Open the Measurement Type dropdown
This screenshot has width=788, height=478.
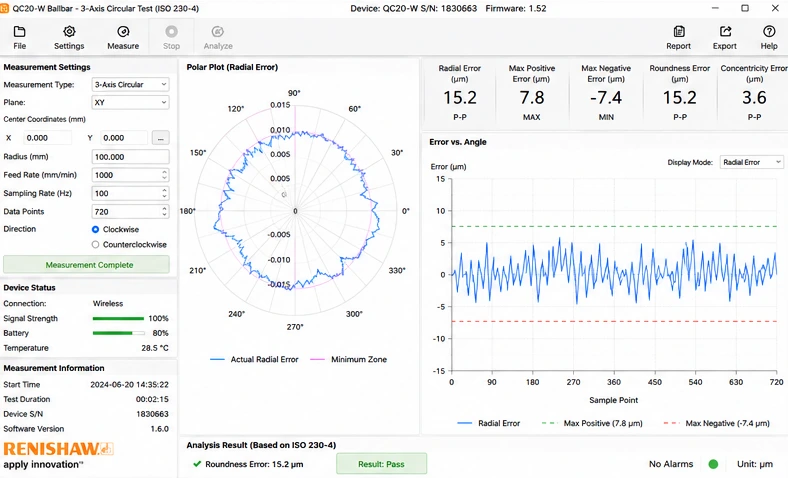pyautogui.click(x=130, y=84)
